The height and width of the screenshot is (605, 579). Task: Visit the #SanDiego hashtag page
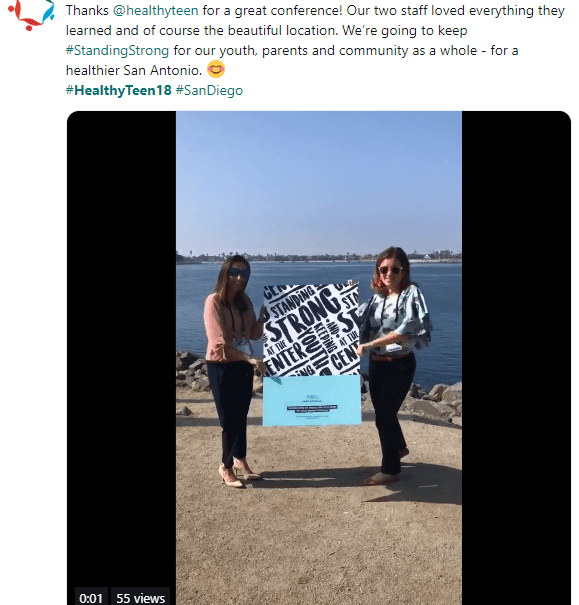(x=209, y=90)
